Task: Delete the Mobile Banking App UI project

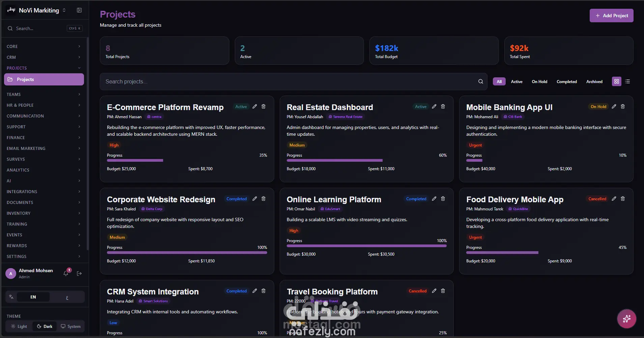Action: click(x=623, y=106)
